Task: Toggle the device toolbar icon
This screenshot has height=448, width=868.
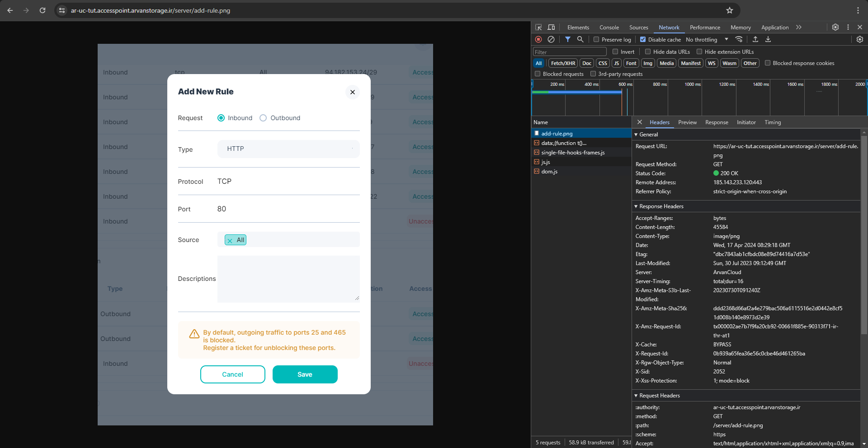Action: click(551, 27)
